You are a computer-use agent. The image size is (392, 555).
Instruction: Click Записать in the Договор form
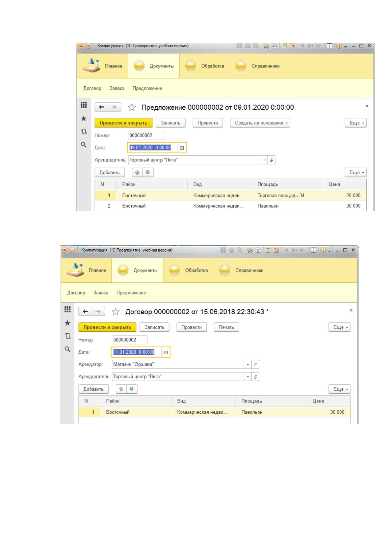154,327
